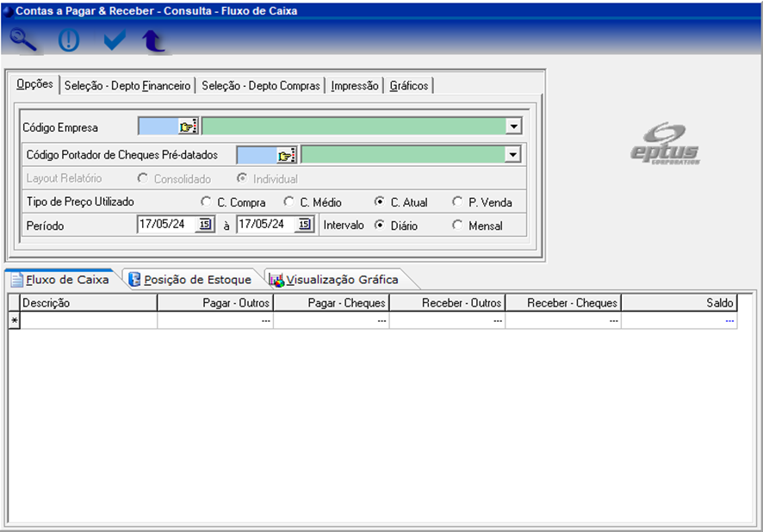
Task: Click the magnifying glass search icon
Action: coord(24,40)
